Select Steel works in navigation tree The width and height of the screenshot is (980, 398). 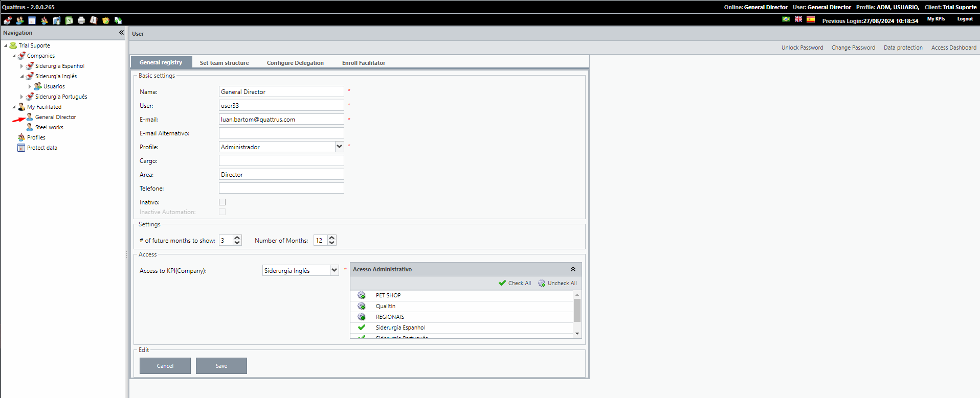pyautogui.click(x=49, y=127)
